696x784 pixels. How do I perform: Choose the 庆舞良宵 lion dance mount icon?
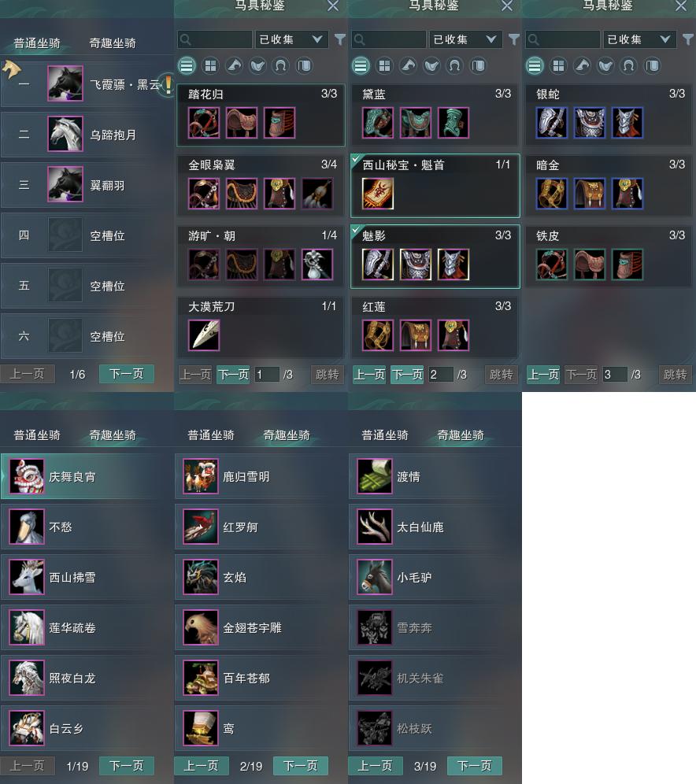[27, 476]
